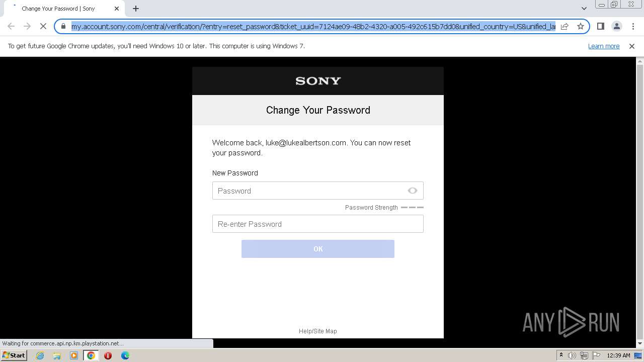This screenshot has height=362, width=644.
Task: Dismiss the Chrome update notification bar
Action: pyautogui.click(x=632, y=46)
